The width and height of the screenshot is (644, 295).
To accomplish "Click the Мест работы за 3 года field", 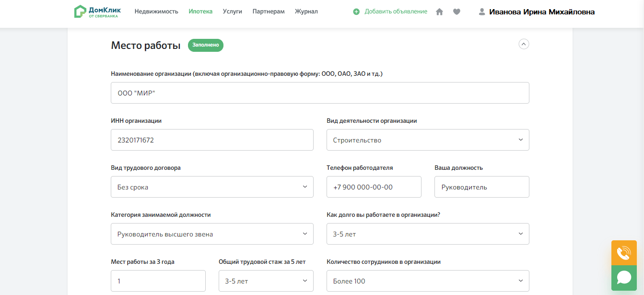I will 158,281.
